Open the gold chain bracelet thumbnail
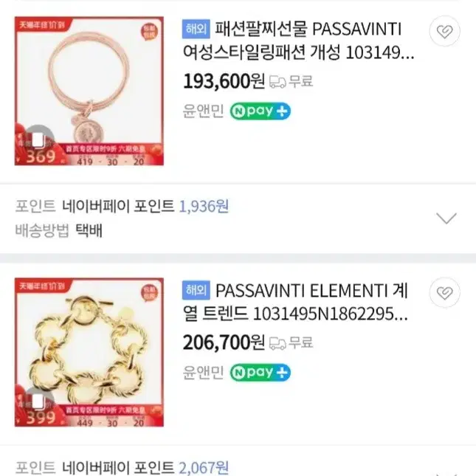The height and width of the screenshot is (476, 476). click(89, 352)
